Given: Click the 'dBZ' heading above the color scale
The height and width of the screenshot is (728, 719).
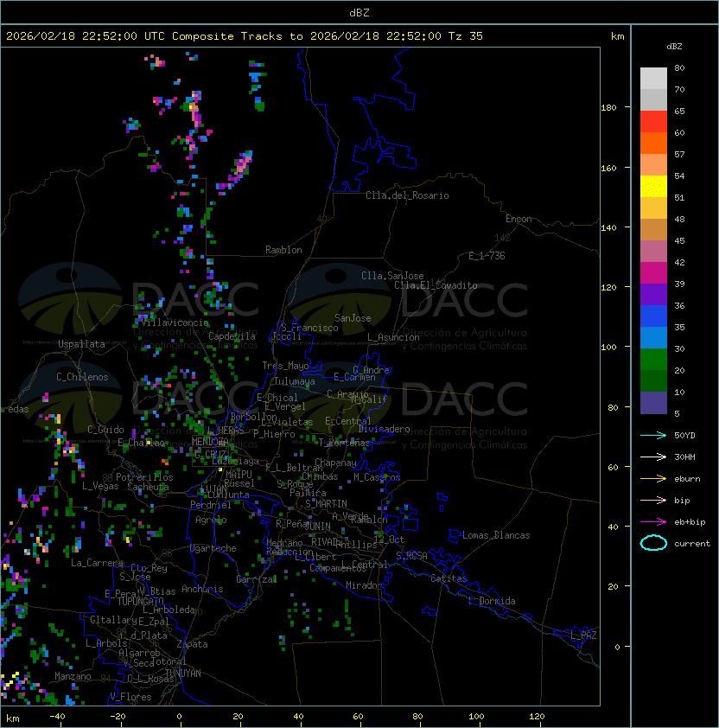Looking at the screenshot, I should [674, 47].
